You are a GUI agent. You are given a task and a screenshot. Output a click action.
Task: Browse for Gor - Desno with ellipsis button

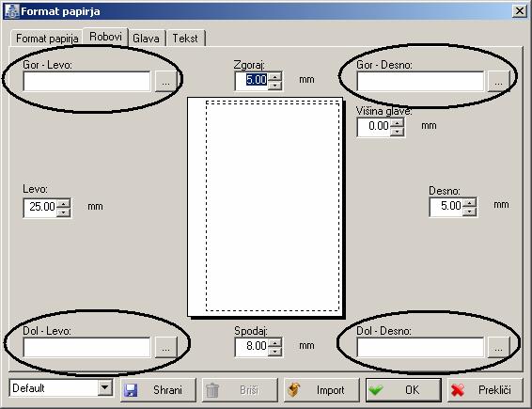tap(498, 81)
